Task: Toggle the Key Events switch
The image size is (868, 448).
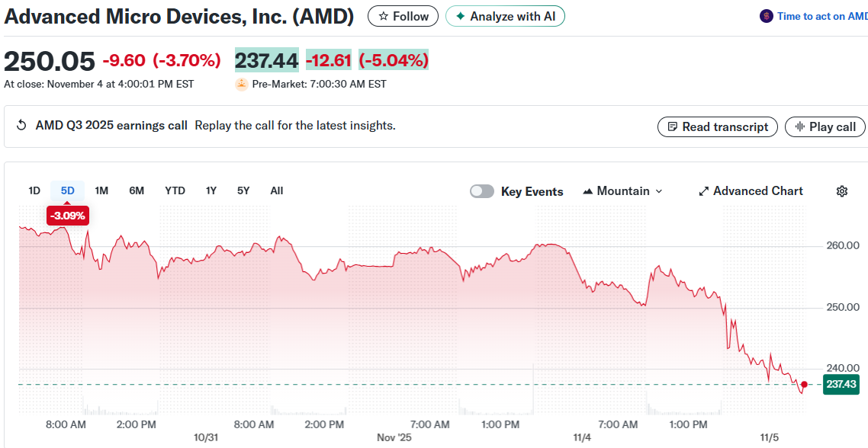Action: (482, 191)
